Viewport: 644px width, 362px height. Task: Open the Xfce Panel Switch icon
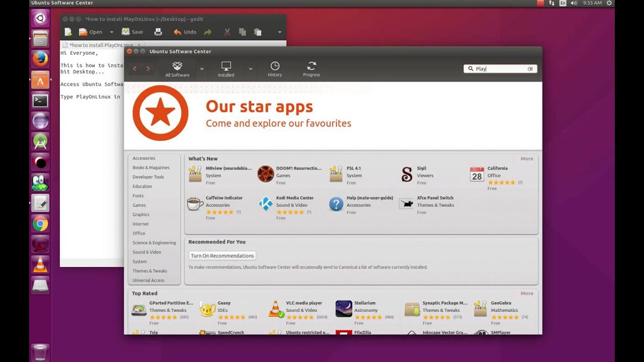[407, 204]
